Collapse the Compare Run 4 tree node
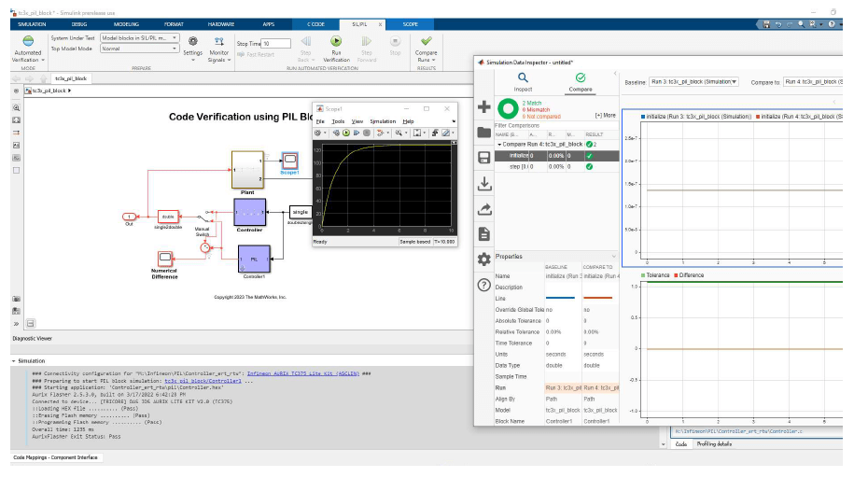The height and width of the screenshot is (477, 868). (x=499, y=145)
